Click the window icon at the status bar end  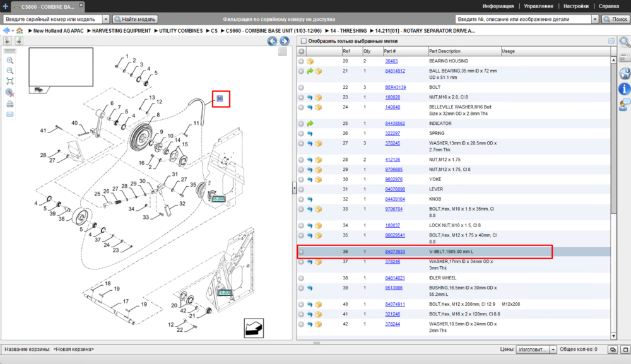(x=625, y=349)
